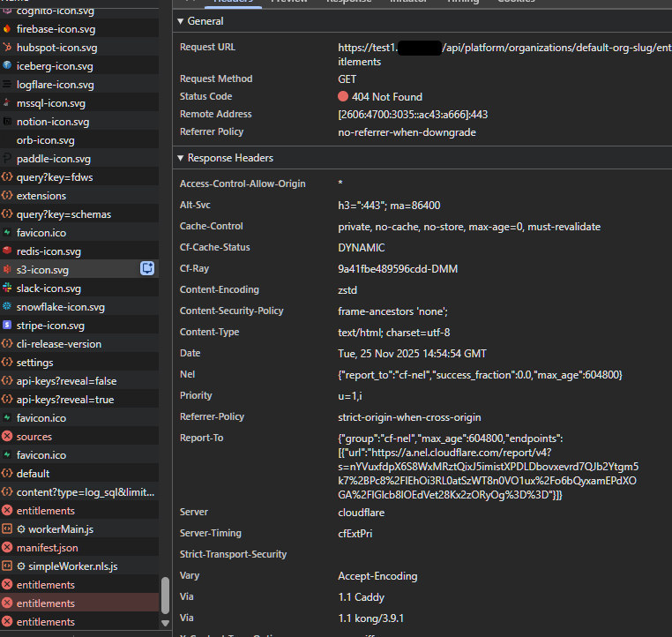Screen dimensions: 672x637
Task: Click the red error icon beside manifest.json
Action: coord(7,547)
